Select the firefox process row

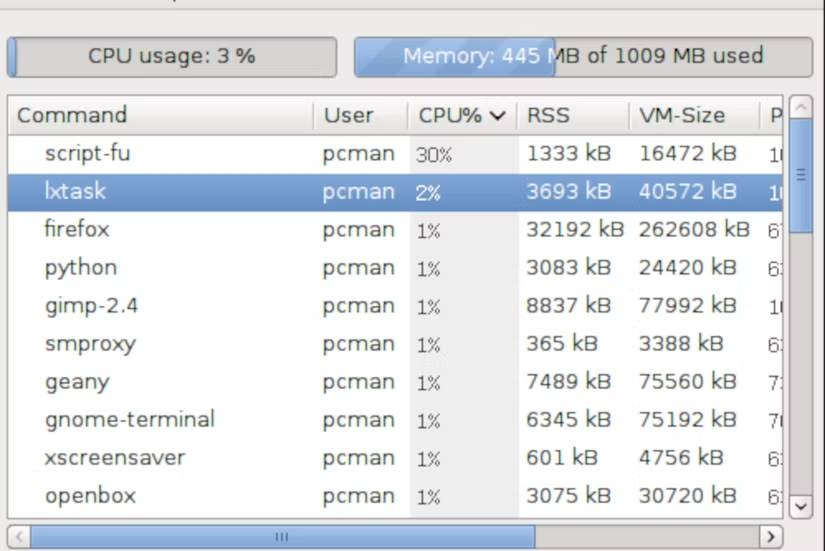395,231
